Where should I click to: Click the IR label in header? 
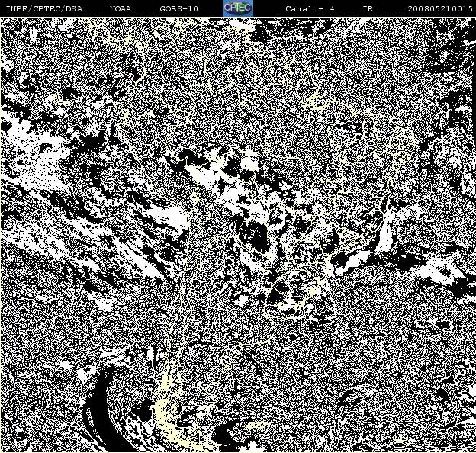(368, 9)
